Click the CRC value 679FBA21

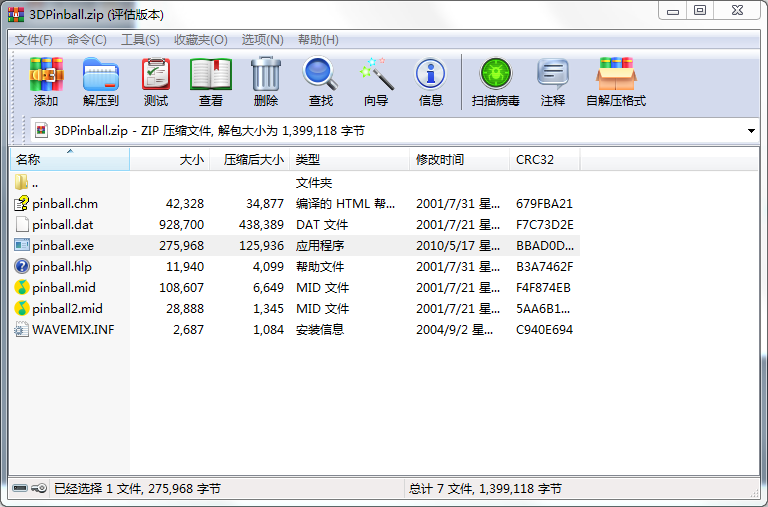click(x=544, y=204)
